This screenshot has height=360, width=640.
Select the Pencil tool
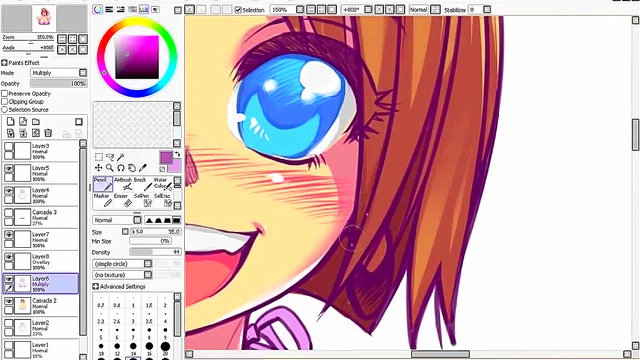tap(103, 184)
